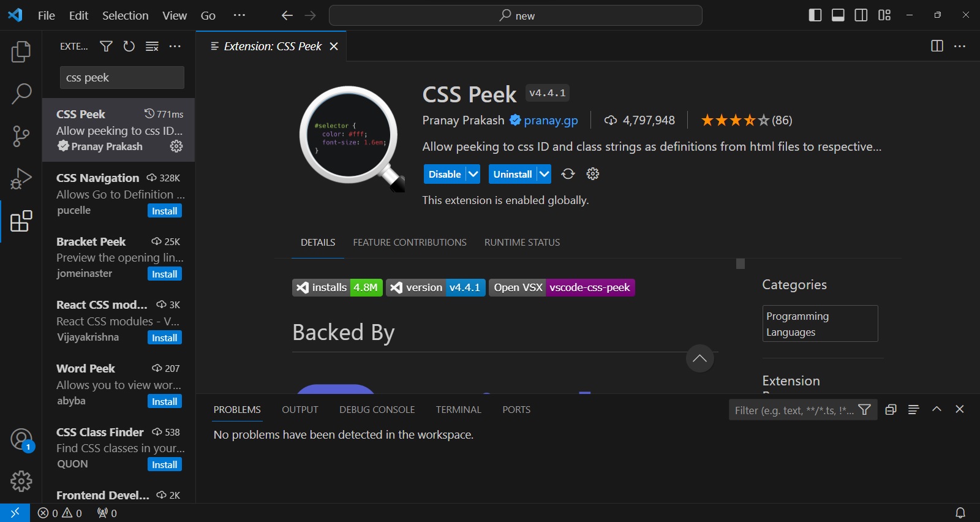Toggle problems view as table
The height and width of the screenshot is (522, 980).
[x=914, y=409]
